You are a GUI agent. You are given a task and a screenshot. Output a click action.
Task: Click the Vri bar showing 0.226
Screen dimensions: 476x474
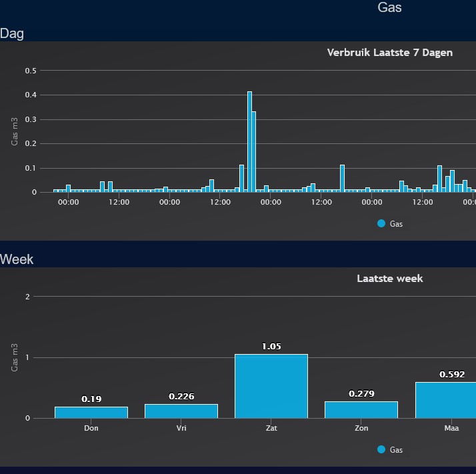click(x=181, y=411)
